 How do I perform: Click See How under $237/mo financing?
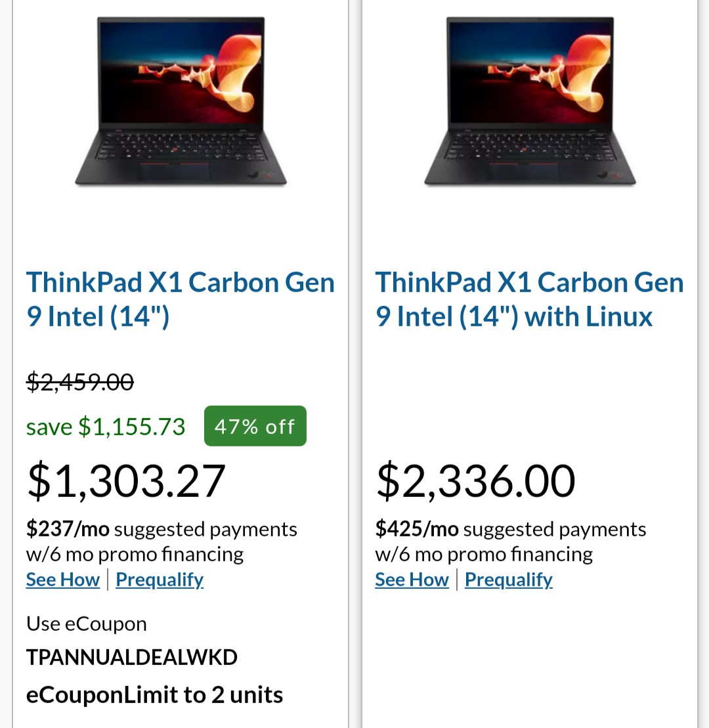[x=63, y=580]
